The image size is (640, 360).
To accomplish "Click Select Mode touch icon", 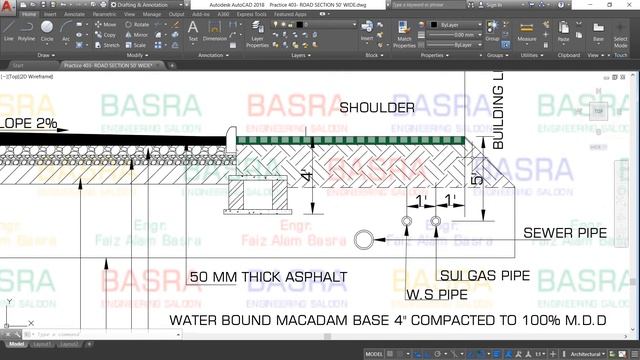I will [620, 35].
